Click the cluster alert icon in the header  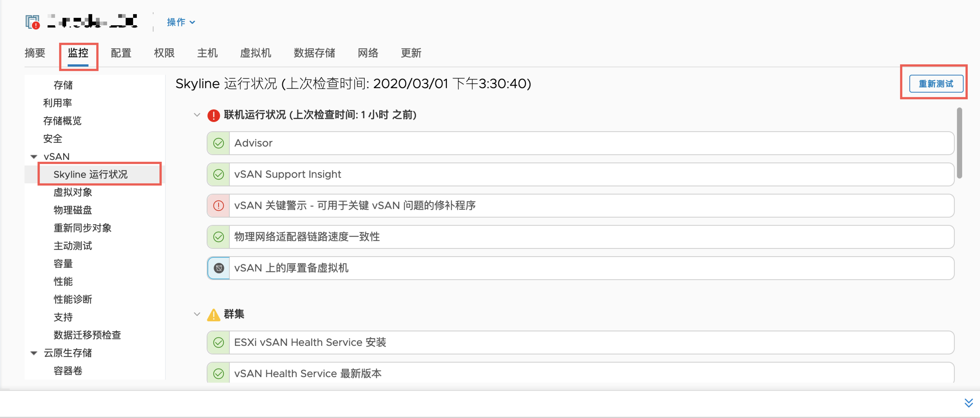point(33,22)
